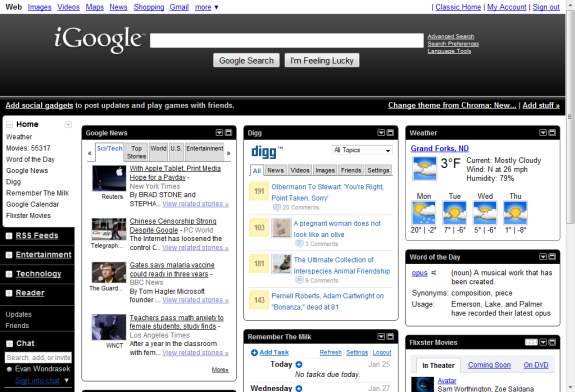The height and width of the screenshot is (392, 575).
Task: Expand the Entertainment tab
Action: pyautogui.click(x=9, y=255)
